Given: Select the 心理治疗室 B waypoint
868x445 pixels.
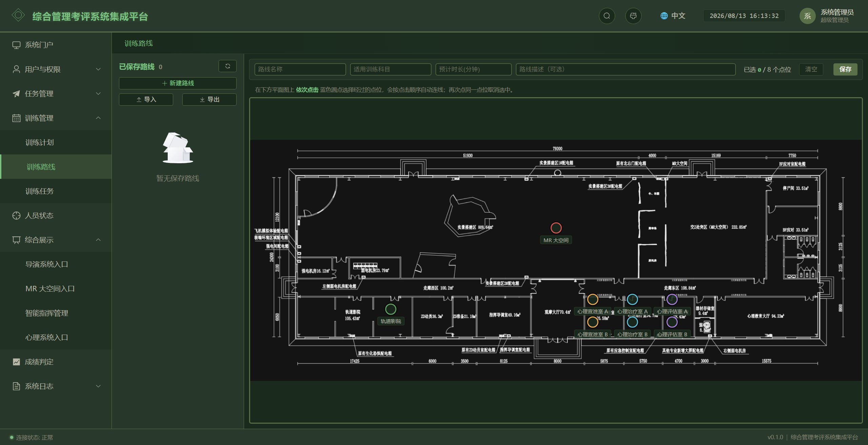Looking at the screenshot, I should pos(632,322).
